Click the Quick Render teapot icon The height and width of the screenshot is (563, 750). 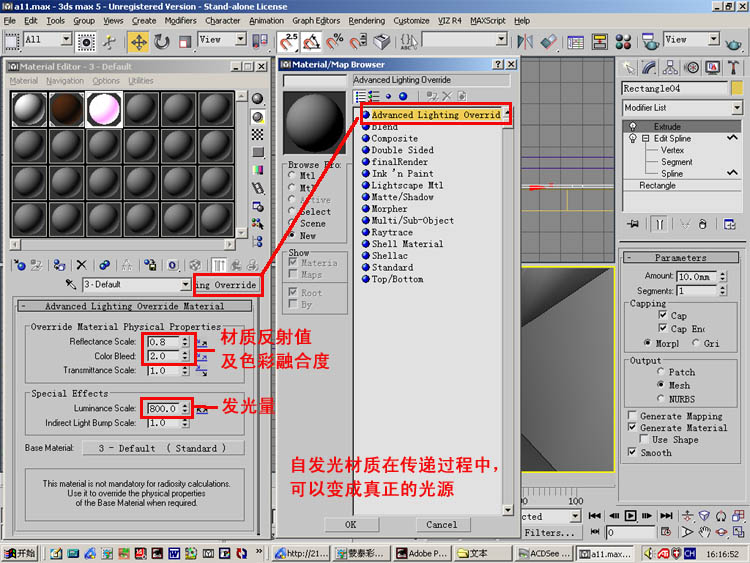click(x=733, y=43)
